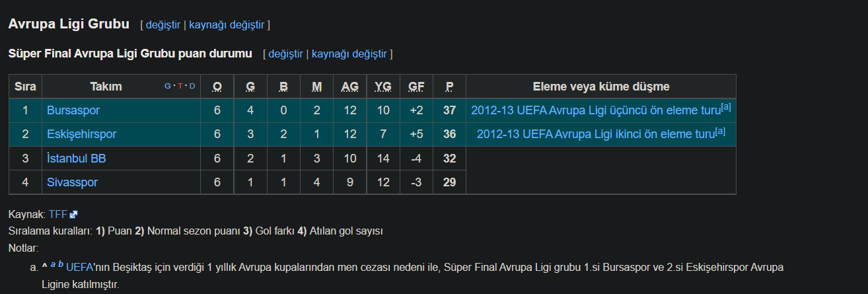The width and height of the screenshot is (868, 294).
Task: Open the Eskişehirspor team link
Action: pyautogui.click(x=81, y=134)
